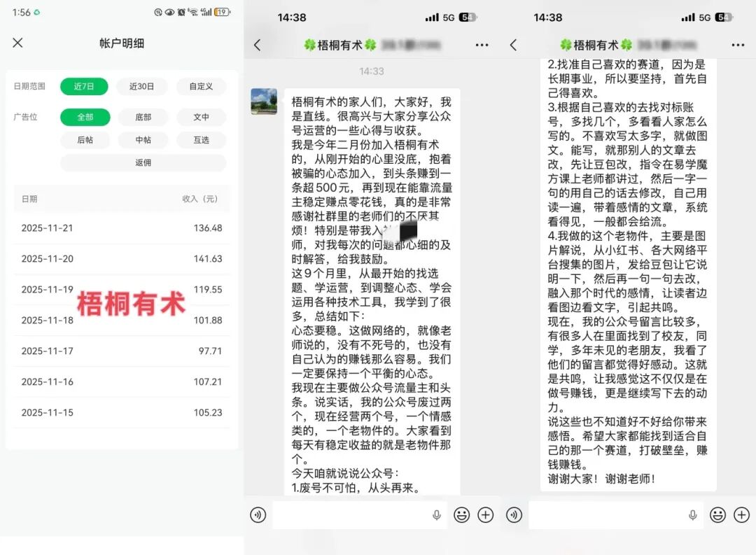
Task: Tap the sender's avatar in the middle chat
Action: pyautogui.click(x=264, y=101)
